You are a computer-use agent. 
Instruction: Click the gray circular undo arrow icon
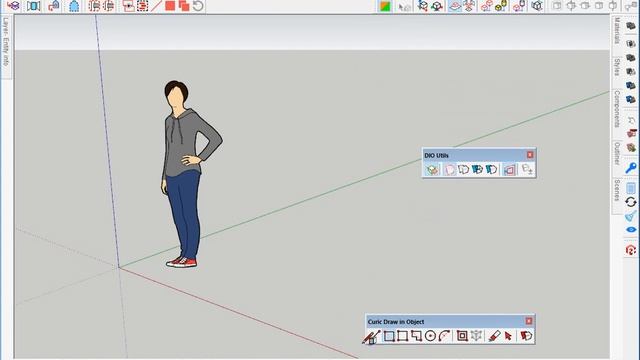tap(198, 6)
